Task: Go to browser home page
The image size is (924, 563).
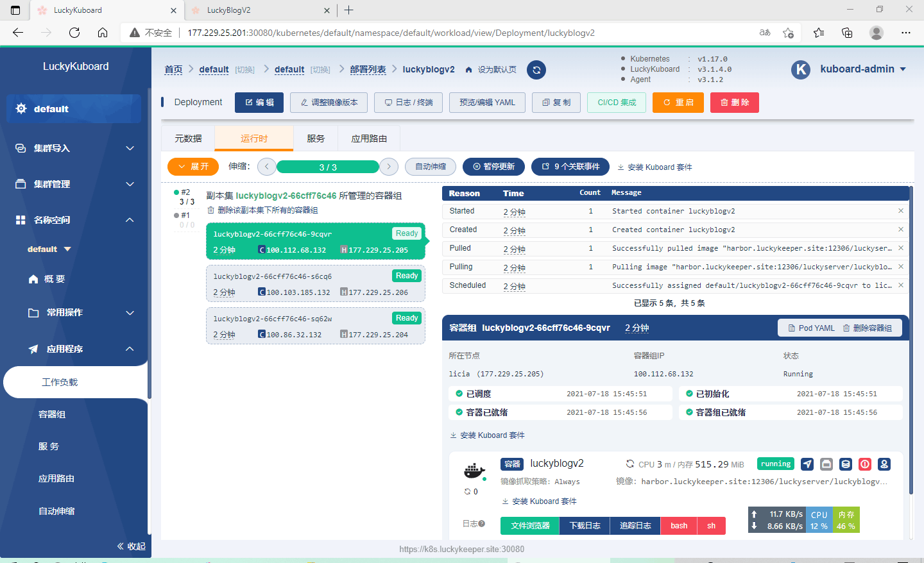Action: (x=103, y=33)
